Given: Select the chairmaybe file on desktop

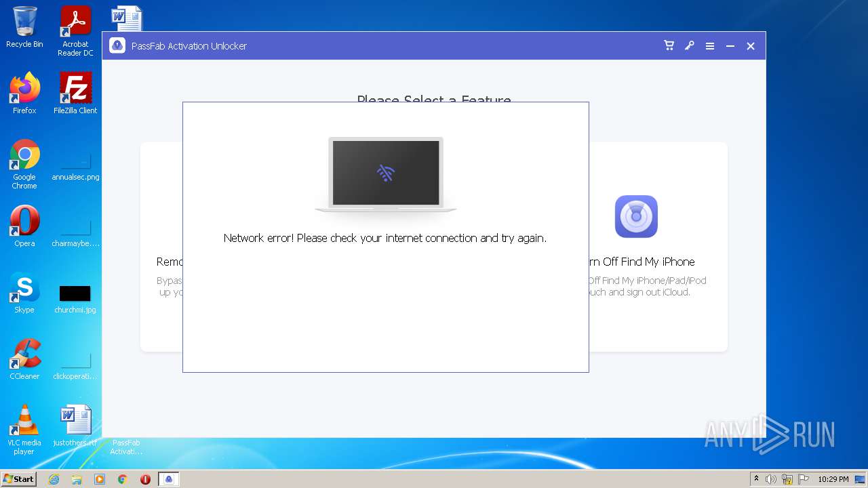Looking at the screenshot, I should coord(75,231).
